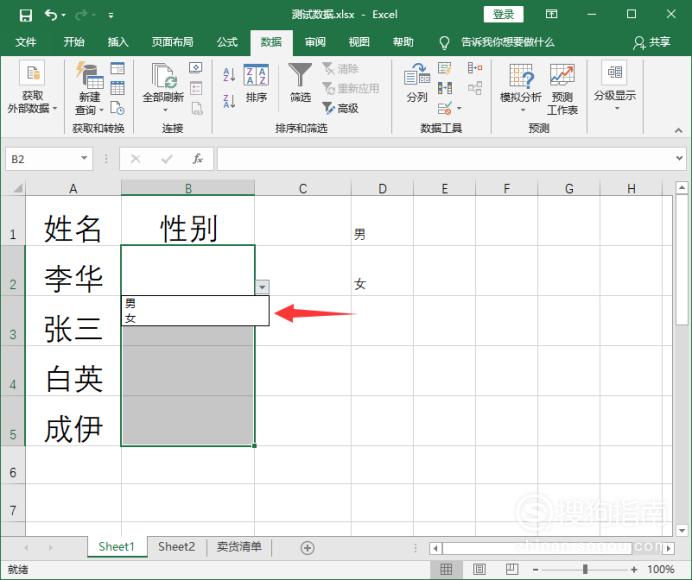This screenshot has height=580, width=692.
Task: Switch to the 开始 tab
Action: point(74,42)
